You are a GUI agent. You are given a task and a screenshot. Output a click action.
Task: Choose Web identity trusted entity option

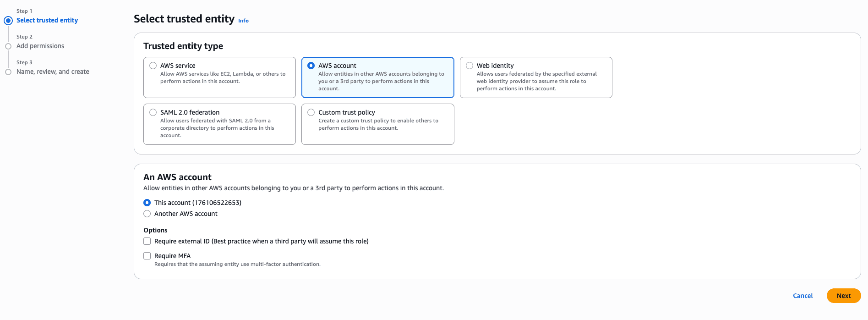pyautogui.click(x=469, y=66)
